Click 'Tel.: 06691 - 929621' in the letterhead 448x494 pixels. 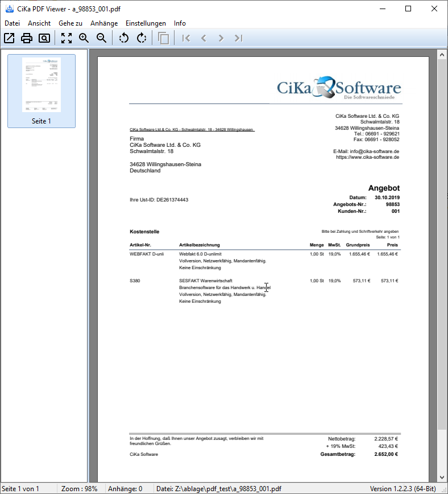376,134
